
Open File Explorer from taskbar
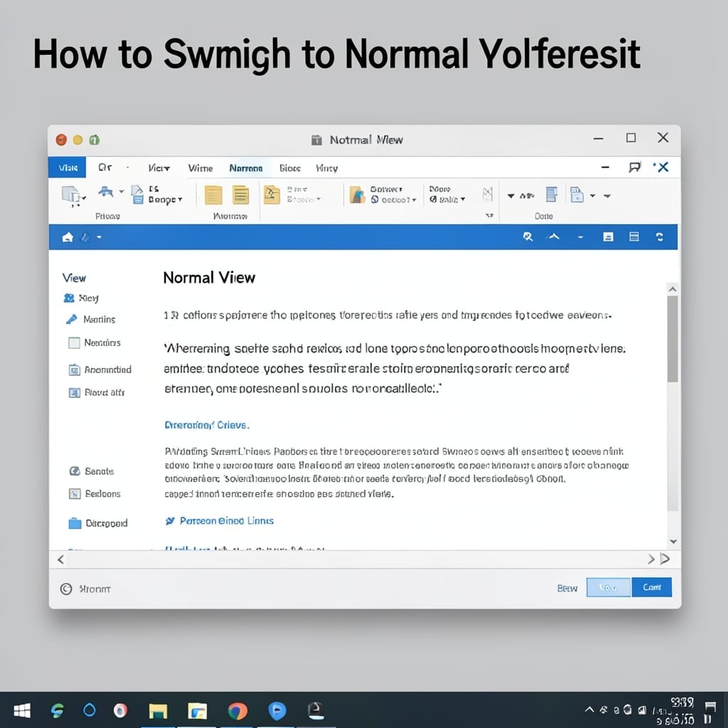click(158, 711)
